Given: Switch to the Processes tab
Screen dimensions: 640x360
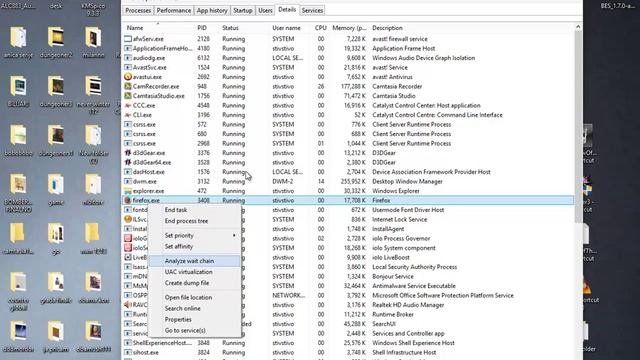Looking at the screenshot, I should pos(138,10).
